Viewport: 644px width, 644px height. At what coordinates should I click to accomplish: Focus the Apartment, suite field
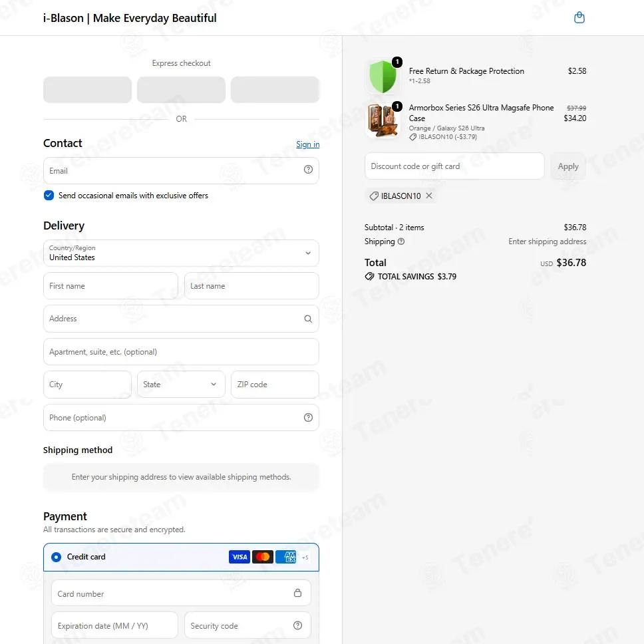point(181,351)
